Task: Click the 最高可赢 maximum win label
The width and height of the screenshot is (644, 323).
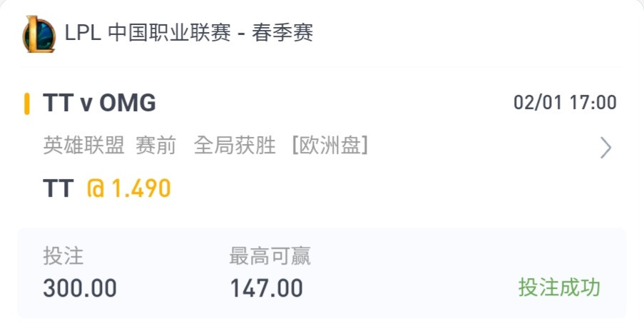Action: (x=270, y=256)
